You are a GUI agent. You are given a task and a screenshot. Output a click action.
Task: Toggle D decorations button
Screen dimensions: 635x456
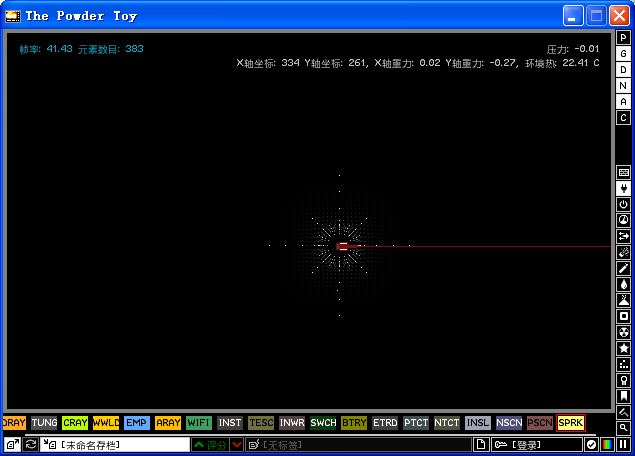coord(624,70)
